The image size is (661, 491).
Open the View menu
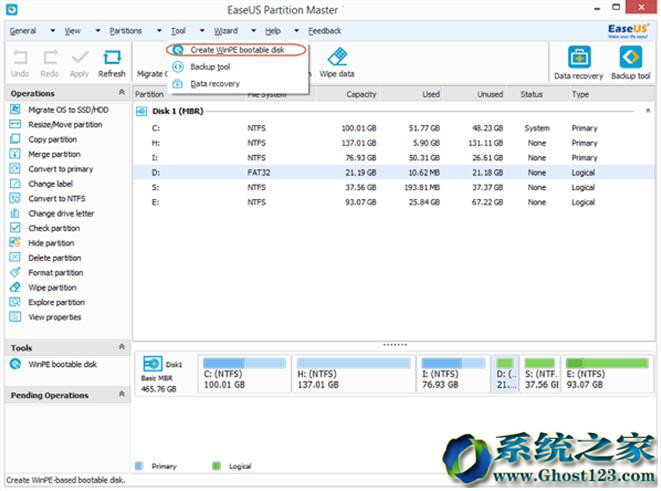click(73, 31)
